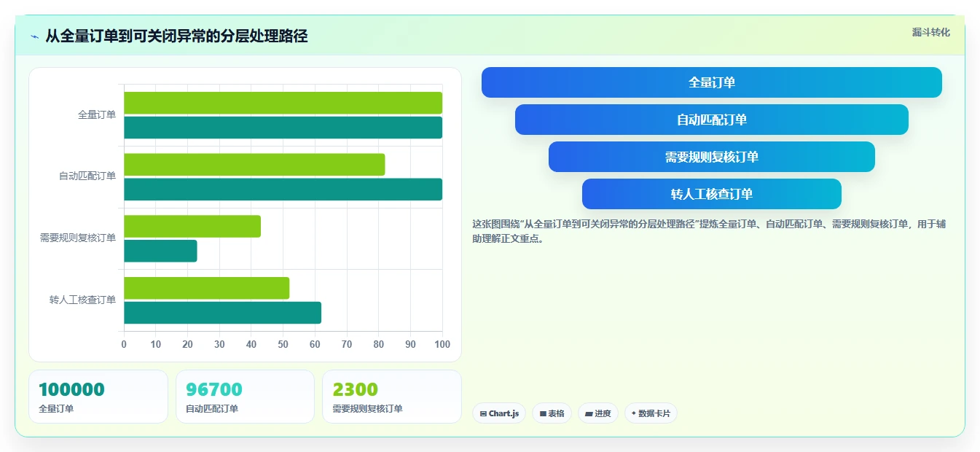Click 全量订单 label under 100000
This screenshot has width=980, height=452.
[56, 409]
